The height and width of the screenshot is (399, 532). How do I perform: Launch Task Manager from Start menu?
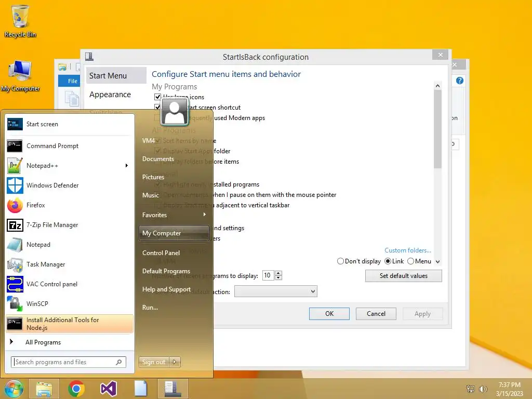coord(69,264)
